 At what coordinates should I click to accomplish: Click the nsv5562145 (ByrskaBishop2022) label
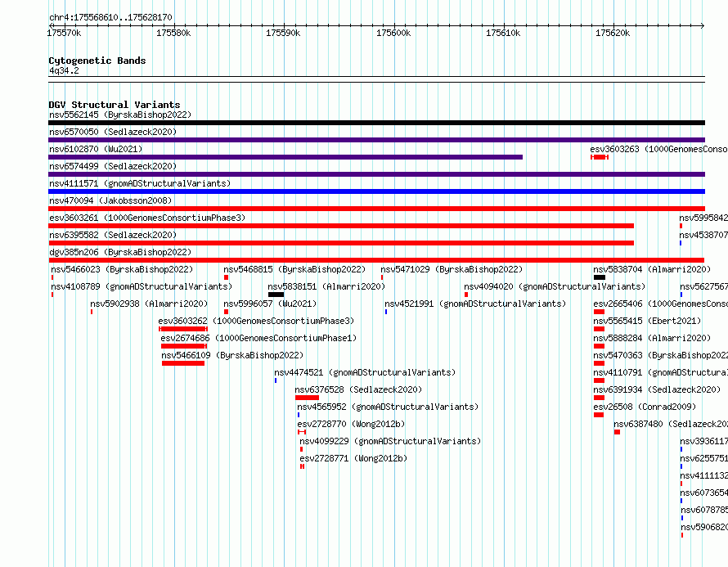[x=120, y=115]
